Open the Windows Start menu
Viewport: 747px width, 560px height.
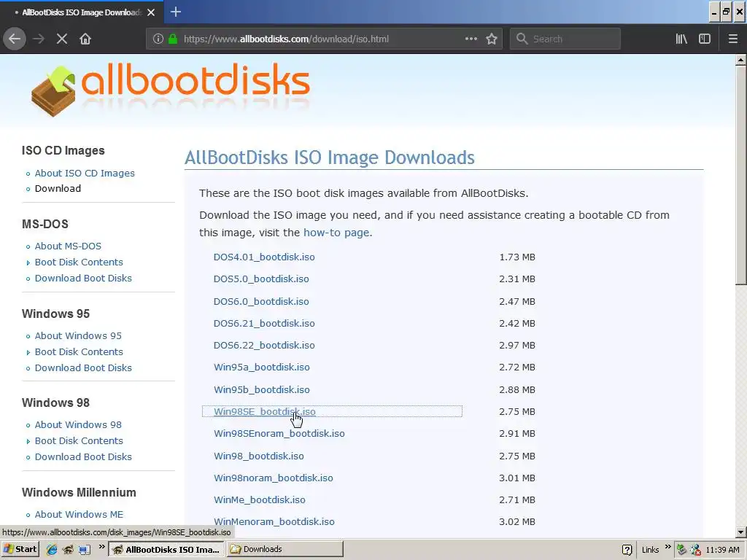[x=20, y=549]
